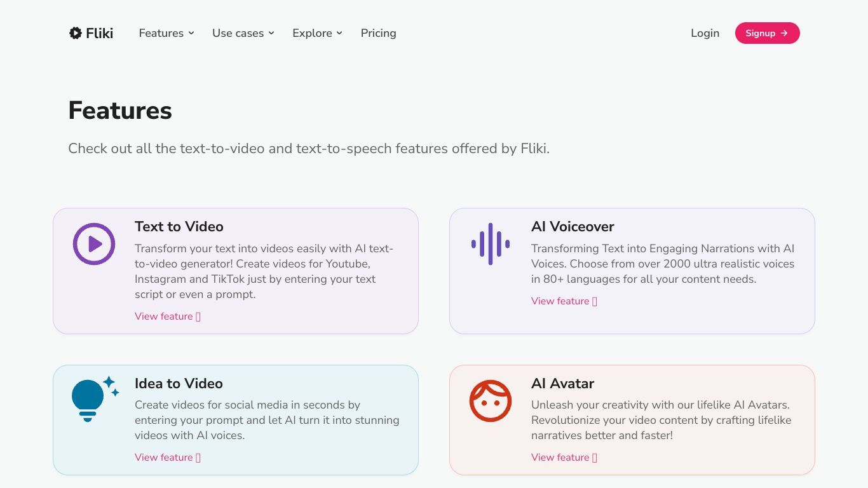Expand the Explore dropdown menu
The height and width of the screenshot is (488, 868).
coord(318,33)
